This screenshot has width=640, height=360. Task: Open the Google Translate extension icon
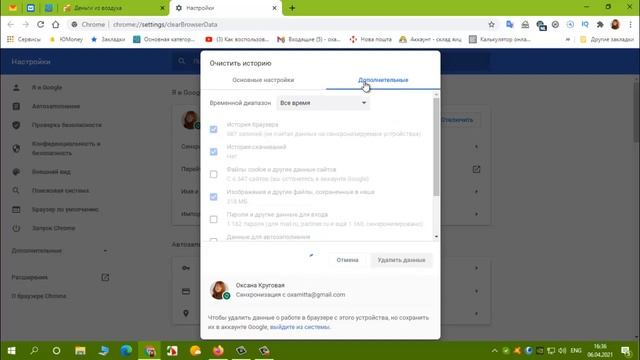509,24
